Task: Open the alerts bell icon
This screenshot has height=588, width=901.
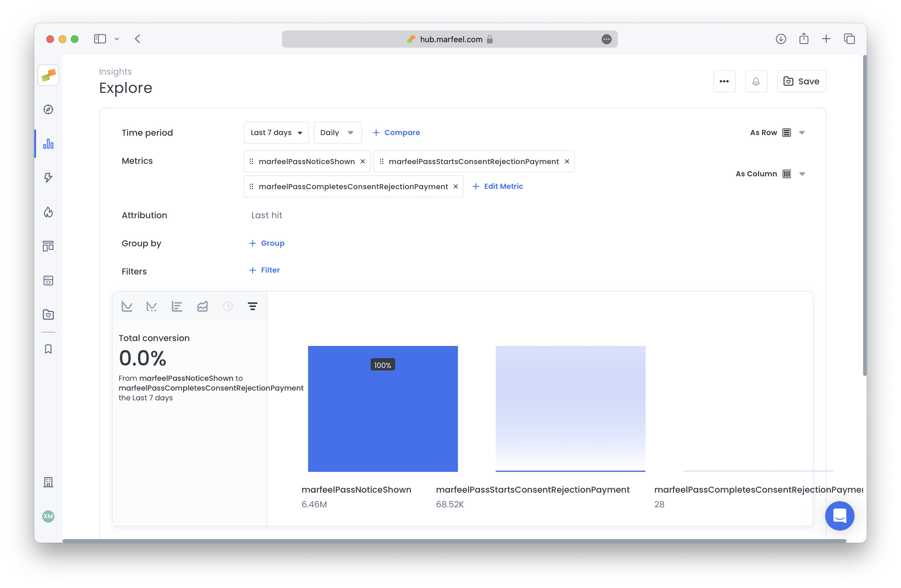Action: coord(756,81)
